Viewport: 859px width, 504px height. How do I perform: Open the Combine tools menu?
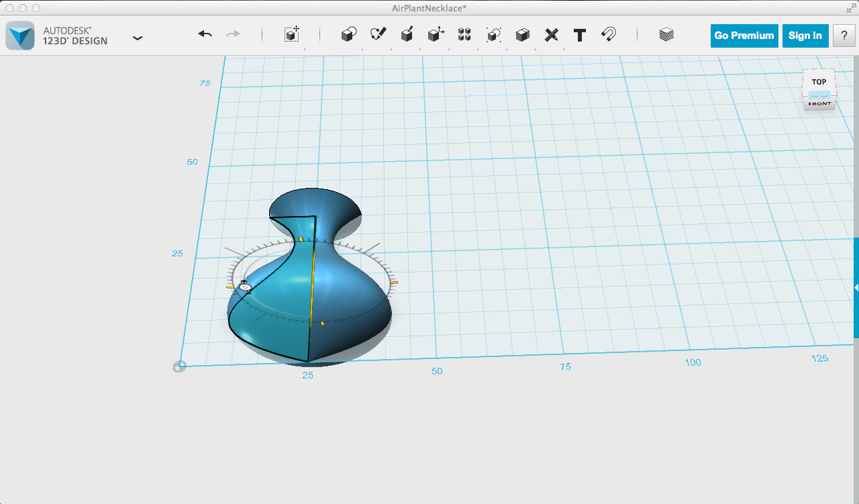[x=523, y=35]
